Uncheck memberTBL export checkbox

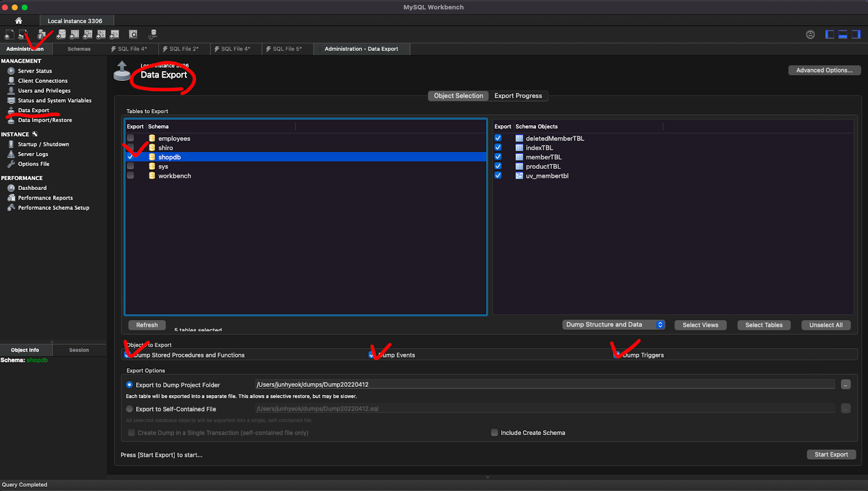pos(498,157)
